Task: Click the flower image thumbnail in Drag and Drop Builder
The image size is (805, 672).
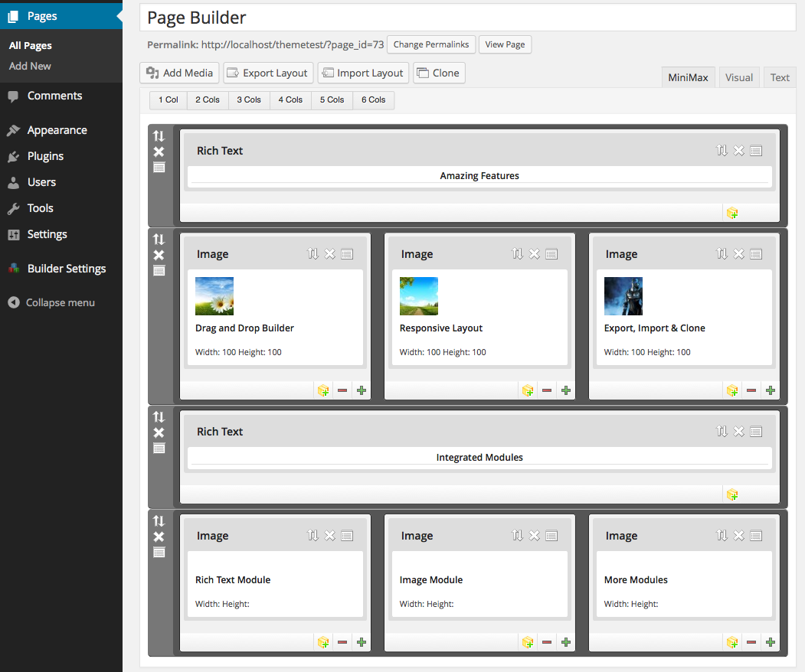Action: (214, 296)
